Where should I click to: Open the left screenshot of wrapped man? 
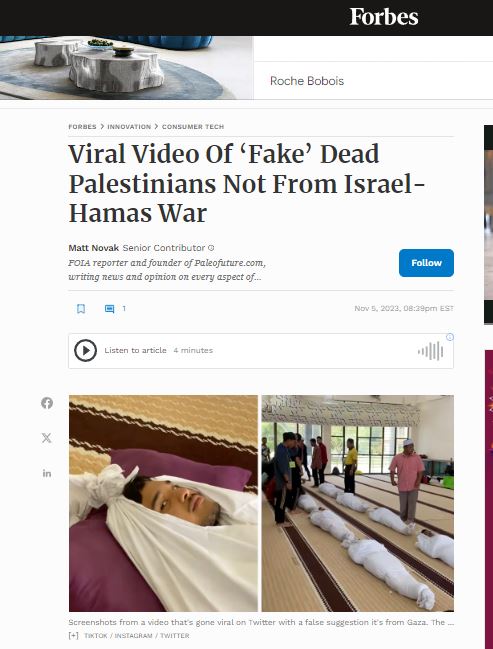[x=164, y=503]
